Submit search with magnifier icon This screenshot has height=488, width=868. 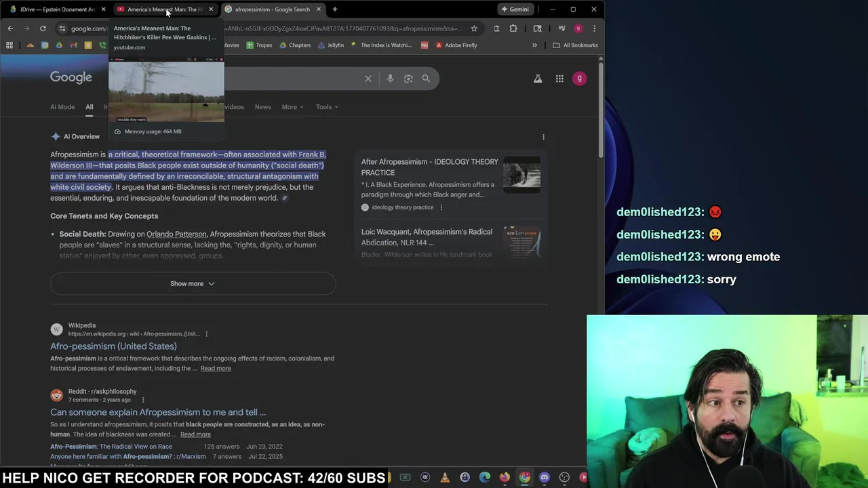coord(426,79)
